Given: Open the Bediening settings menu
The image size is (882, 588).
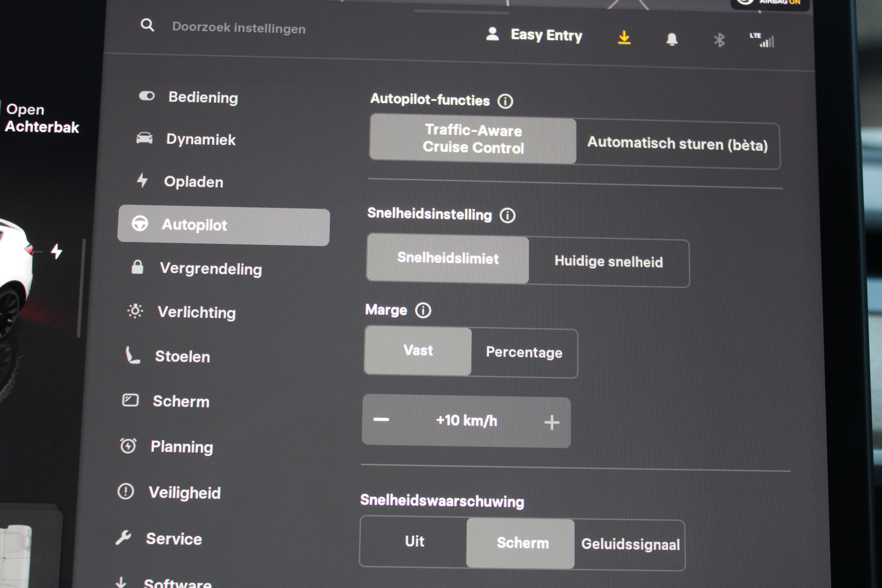Looking at the screenshot, I should pyautogui.click(x=203, y=97).
